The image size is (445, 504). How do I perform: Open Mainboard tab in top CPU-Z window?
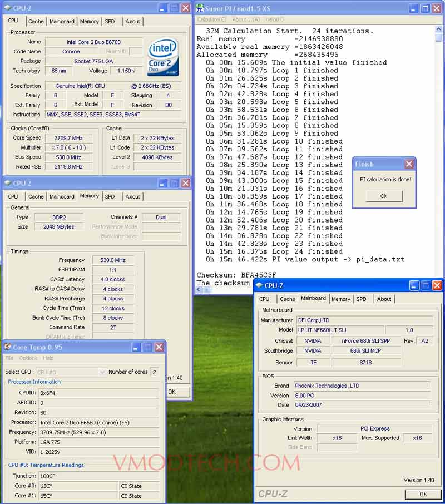(x=62, y=22)
